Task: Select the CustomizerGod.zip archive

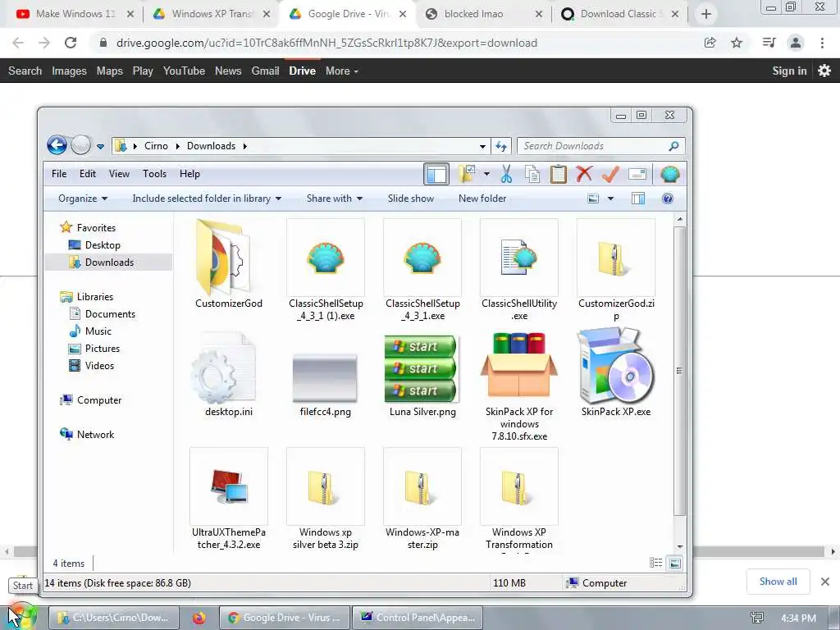Action: click(x=616, y=270)
